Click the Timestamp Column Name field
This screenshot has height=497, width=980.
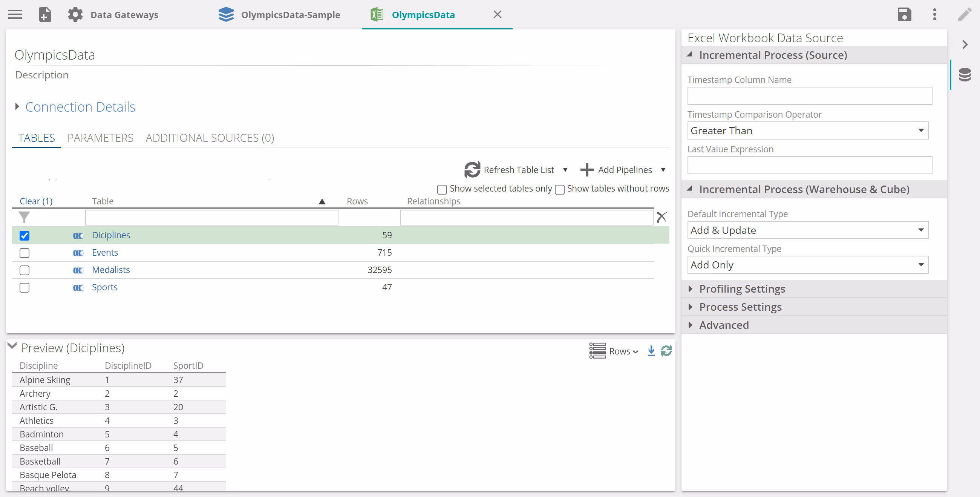coord(809,96)
